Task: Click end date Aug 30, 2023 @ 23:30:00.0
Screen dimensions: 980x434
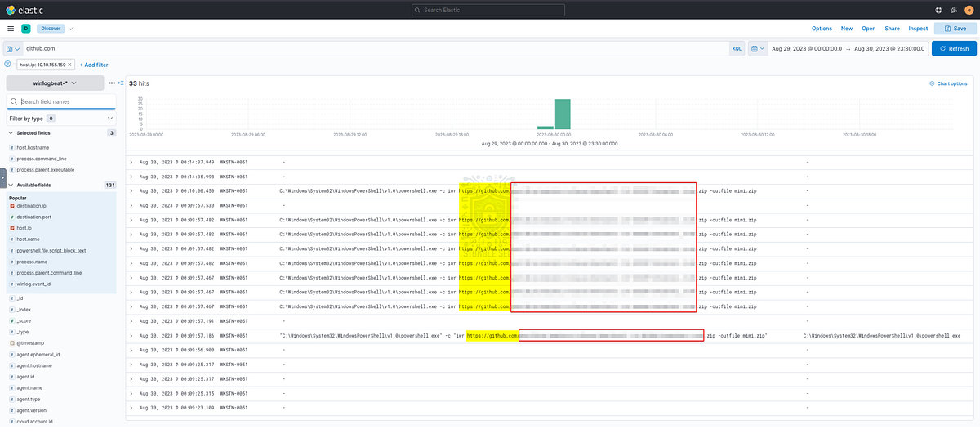Action: 889,49
